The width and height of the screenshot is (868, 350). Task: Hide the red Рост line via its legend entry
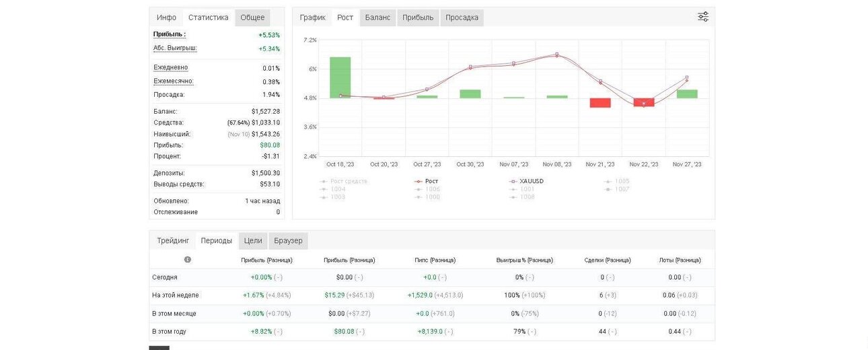pyautogui.click(x=427, y=181)
